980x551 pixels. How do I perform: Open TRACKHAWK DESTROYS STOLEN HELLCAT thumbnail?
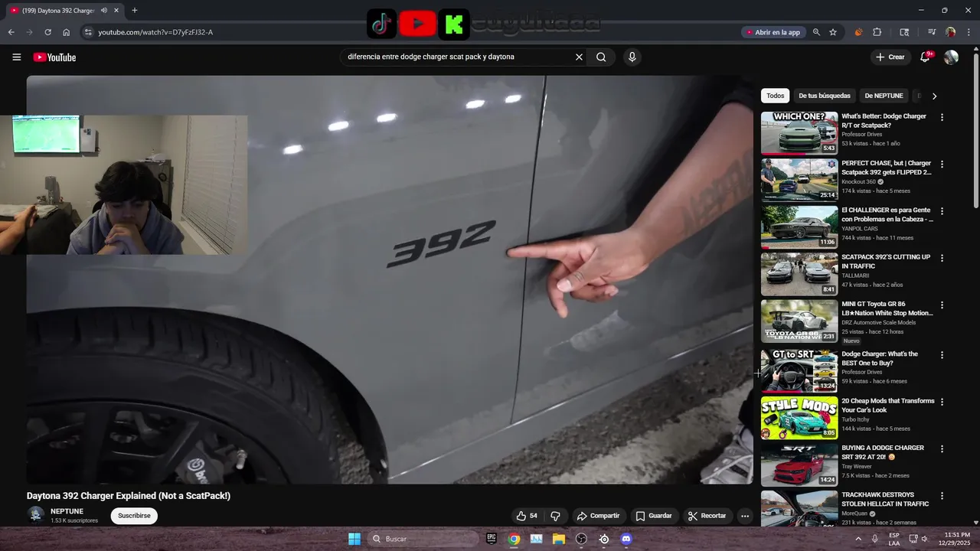point(799,508)
